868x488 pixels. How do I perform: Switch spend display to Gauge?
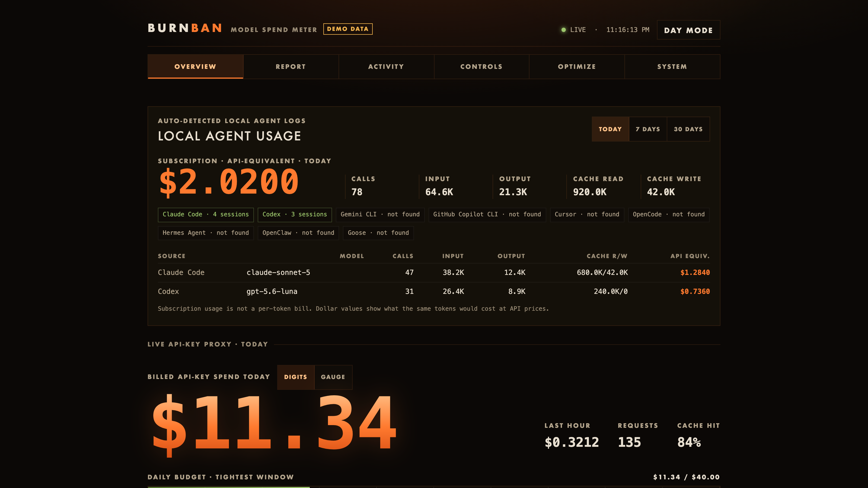coord(333,377)
